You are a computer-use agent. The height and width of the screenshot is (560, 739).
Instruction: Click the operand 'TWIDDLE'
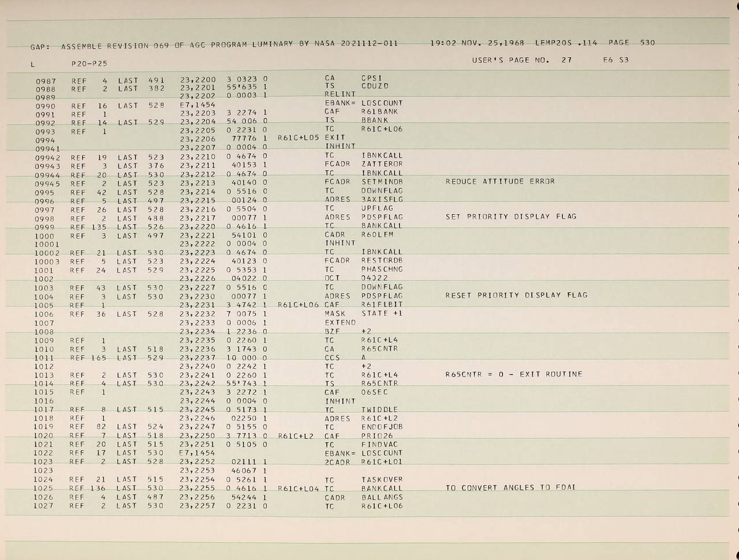[x=379, y=409]
